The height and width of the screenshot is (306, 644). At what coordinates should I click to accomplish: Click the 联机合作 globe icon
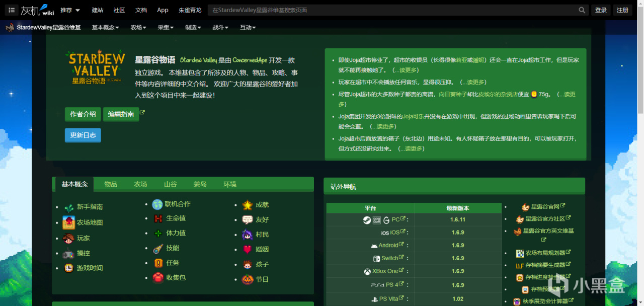(x=157, y=204)
